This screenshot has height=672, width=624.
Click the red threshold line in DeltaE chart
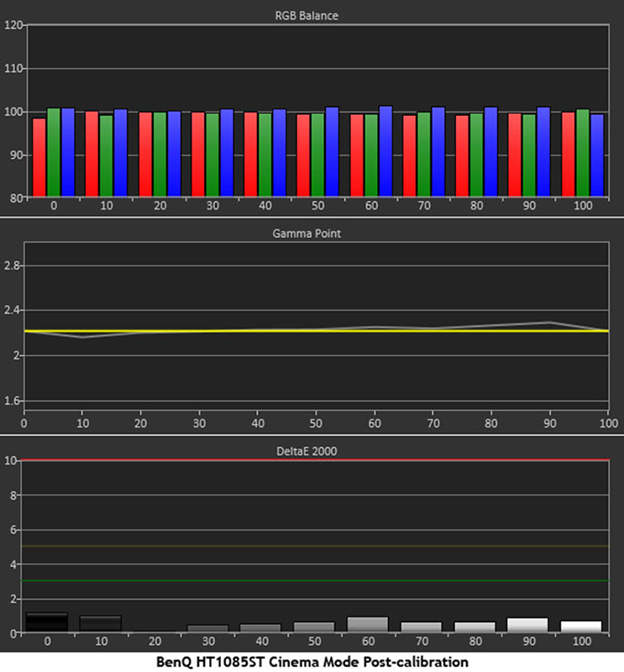[x=317, y=460]
